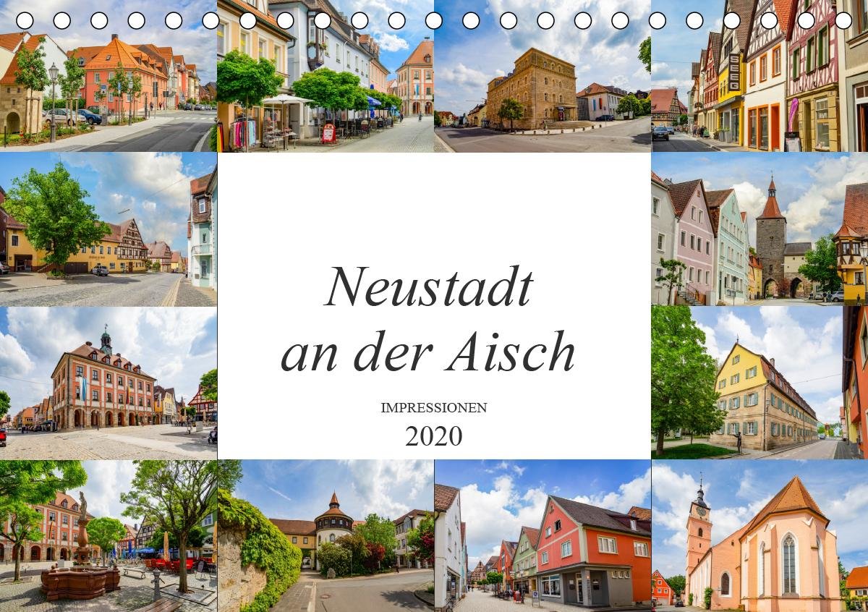Click the "an der Aisch" title line
This screenshot has height=612, width=868.
point(428,353)
